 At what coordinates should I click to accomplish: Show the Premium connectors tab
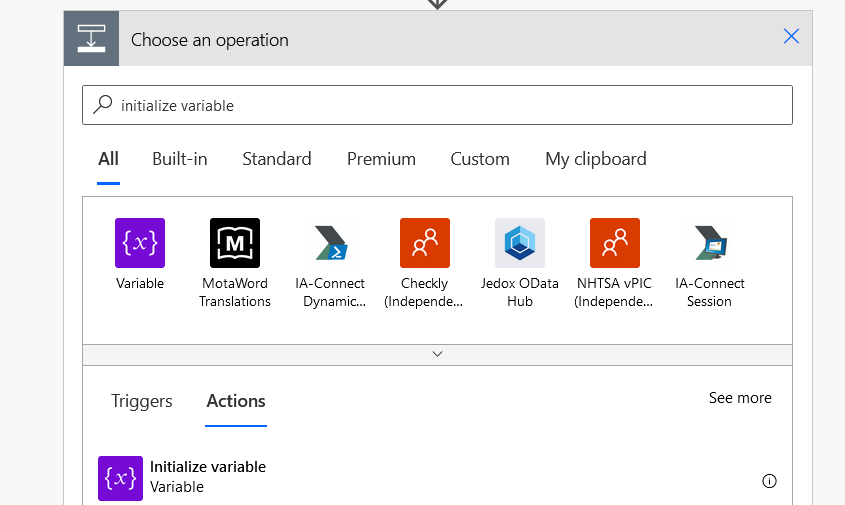[x=381, y=159]
